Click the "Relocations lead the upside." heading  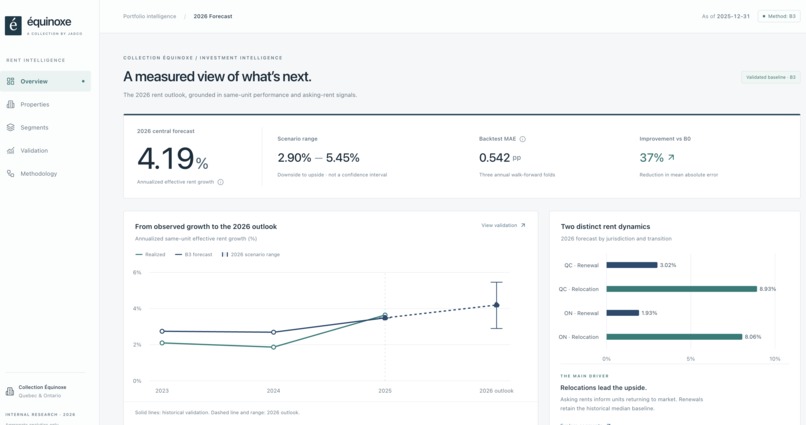tap(603, 387)
